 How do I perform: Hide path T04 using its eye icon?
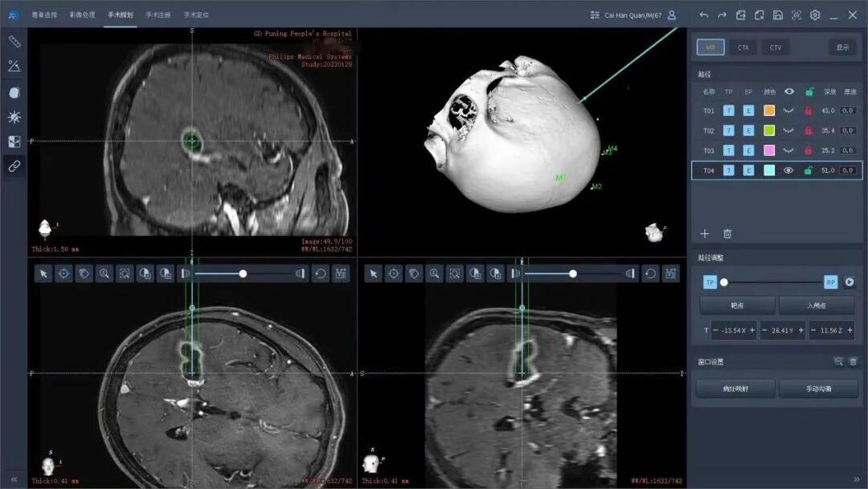(x=788, y=171)
